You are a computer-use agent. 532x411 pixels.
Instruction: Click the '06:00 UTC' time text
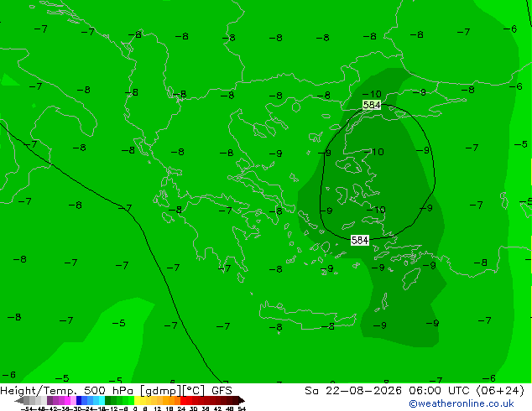click(x=441, y=391)
